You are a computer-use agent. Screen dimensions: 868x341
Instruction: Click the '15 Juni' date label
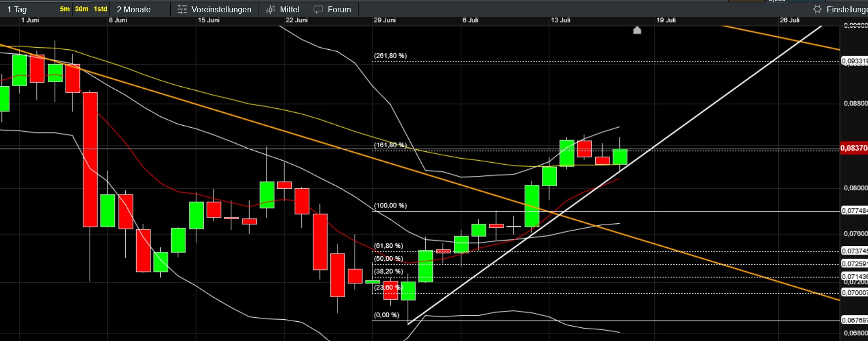point(209,20)
